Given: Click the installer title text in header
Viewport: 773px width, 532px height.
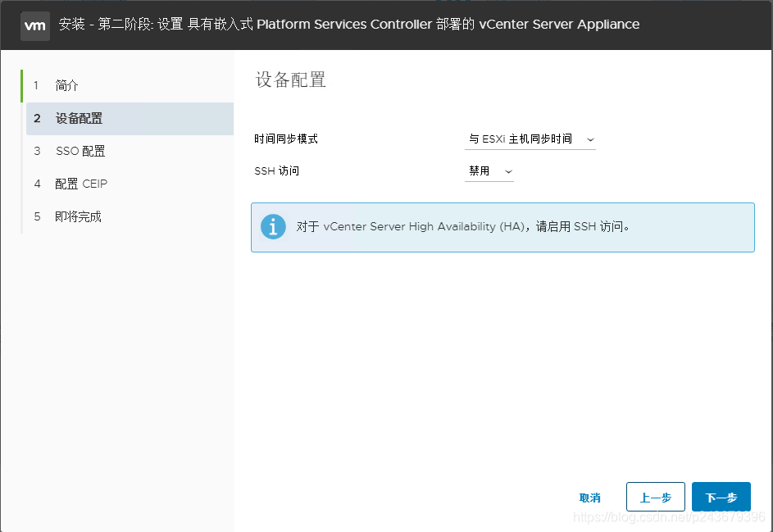Looking at the screenshot, I should click(349, 24).
